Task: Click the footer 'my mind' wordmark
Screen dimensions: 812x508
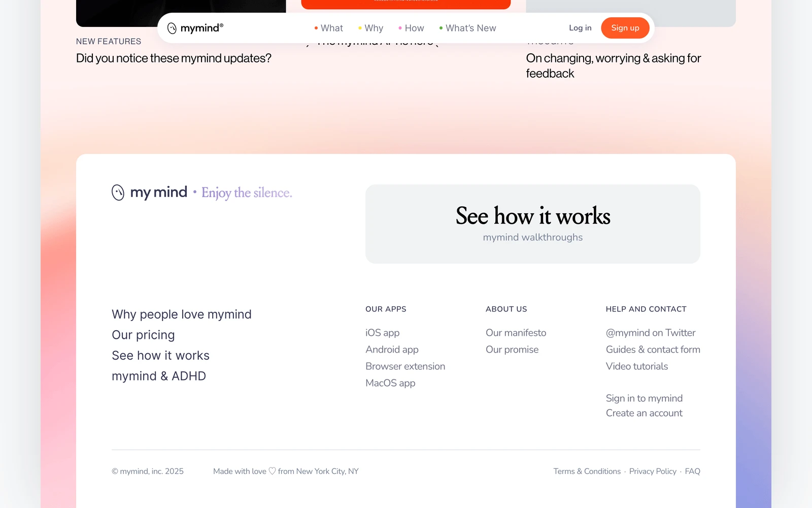Action: 158,193
